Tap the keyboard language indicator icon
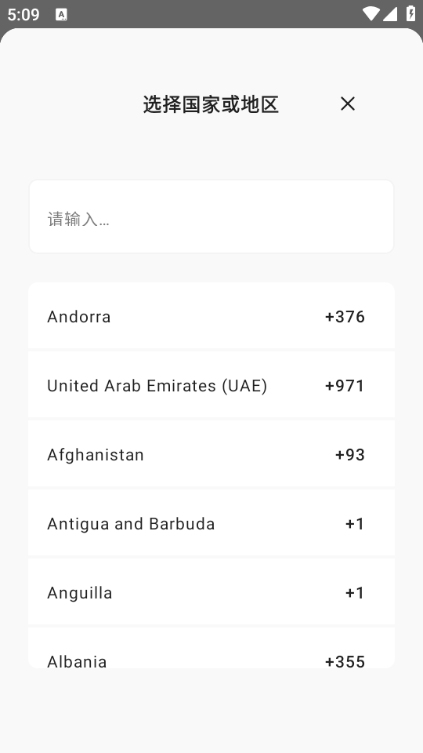The width and height of the screenshot is (423, 753). tap(61, 14)
